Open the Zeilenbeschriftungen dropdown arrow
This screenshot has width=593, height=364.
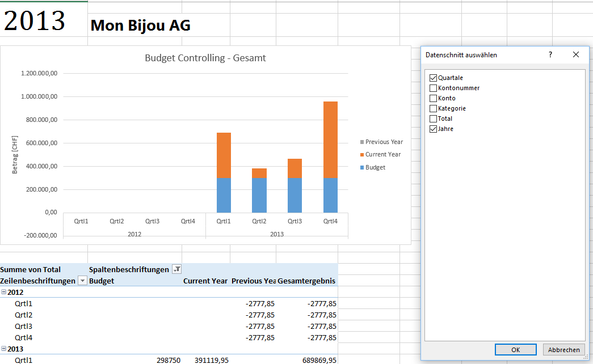[x=82, y=281]
